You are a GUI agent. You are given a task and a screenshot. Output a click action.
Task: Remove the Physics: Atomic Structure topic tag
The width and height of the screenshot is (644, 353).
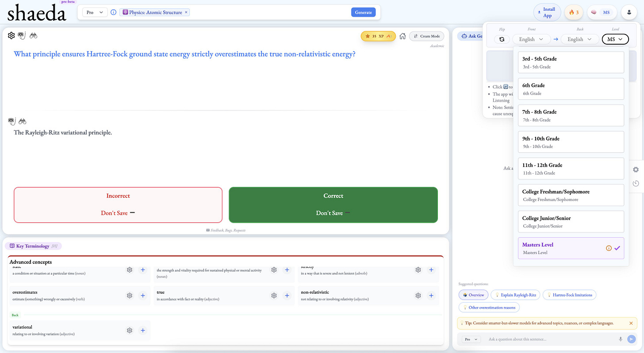point(186,12)
